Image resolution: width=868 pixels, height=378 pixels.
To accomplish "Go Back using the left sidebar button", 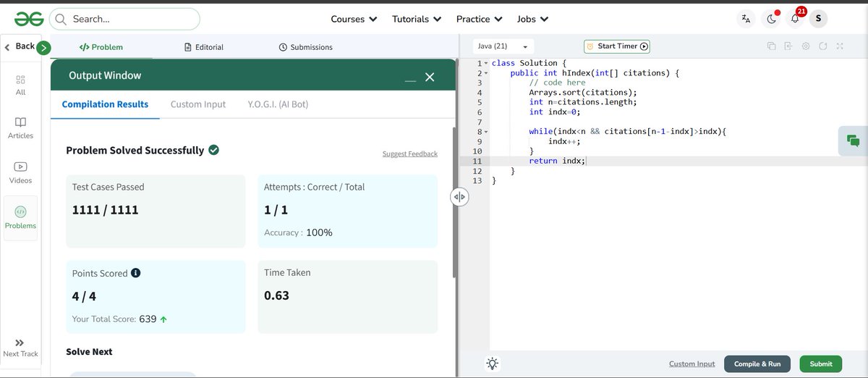I will [20, 46].
